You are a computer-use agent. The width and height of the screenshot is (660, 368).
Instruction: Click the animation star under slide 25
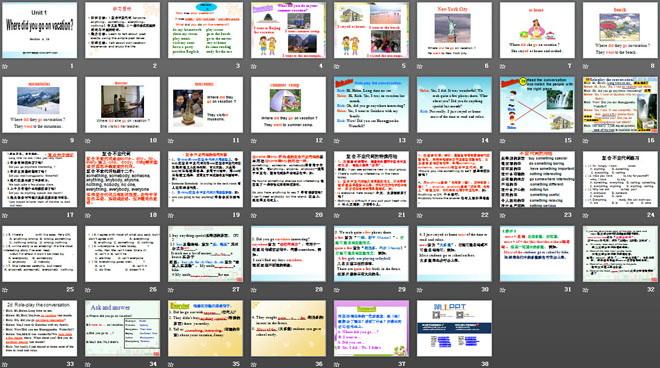pos(5,290)
